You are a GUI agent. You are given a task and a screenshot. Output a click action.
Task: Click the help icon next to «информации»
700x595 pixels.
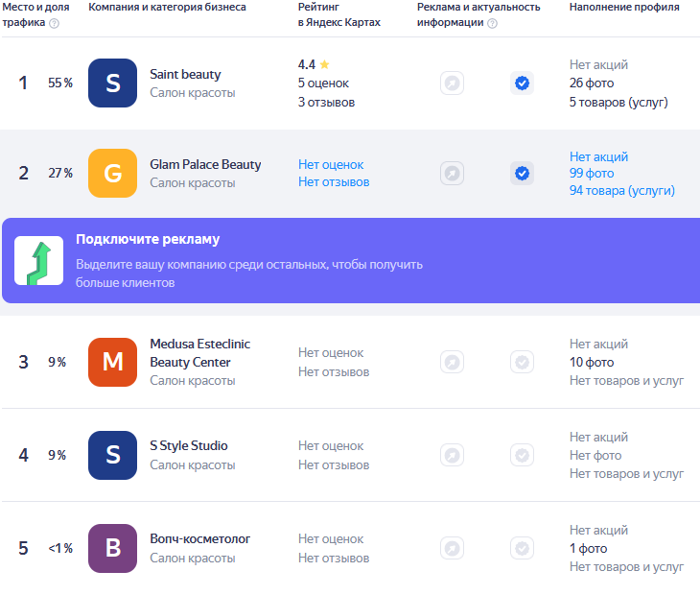492,23
